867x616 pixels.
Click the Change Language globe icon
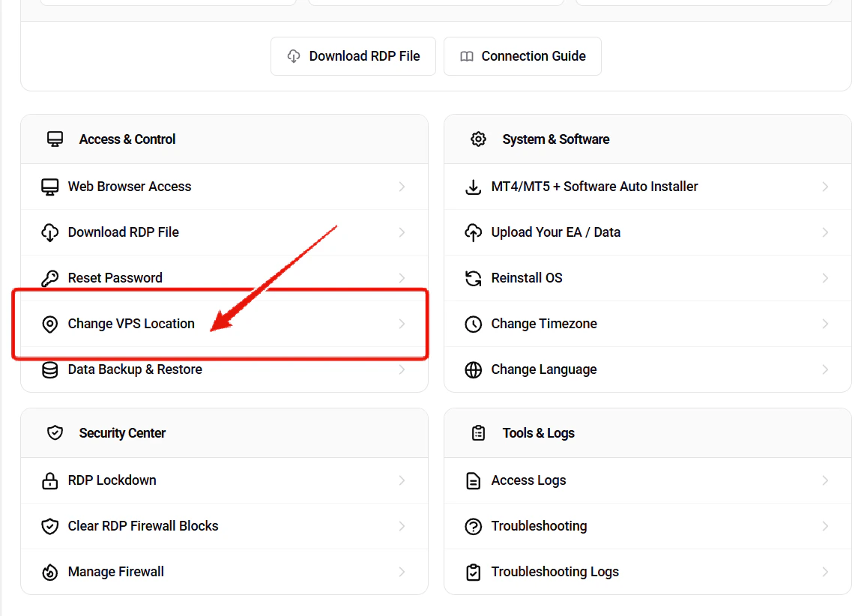(473, 369)
